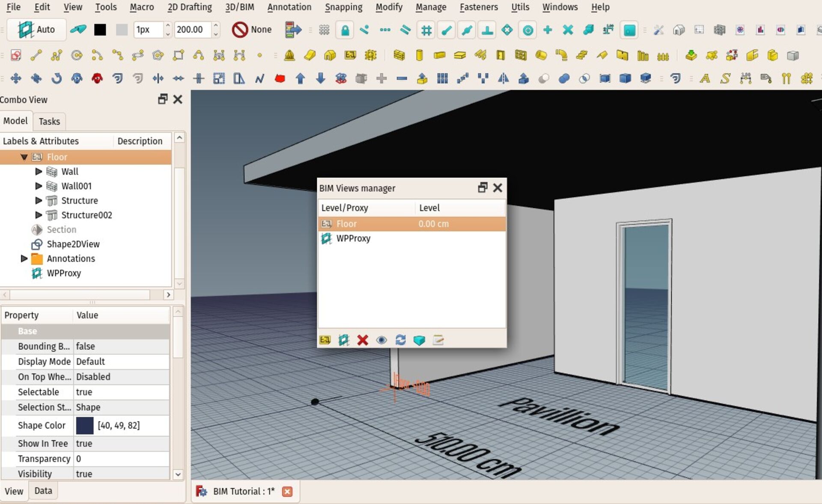The width and height of the screenshot is (822, 504).
Task: Click the blue Upgrade up-arrow icon
Action: coord(300,78)
